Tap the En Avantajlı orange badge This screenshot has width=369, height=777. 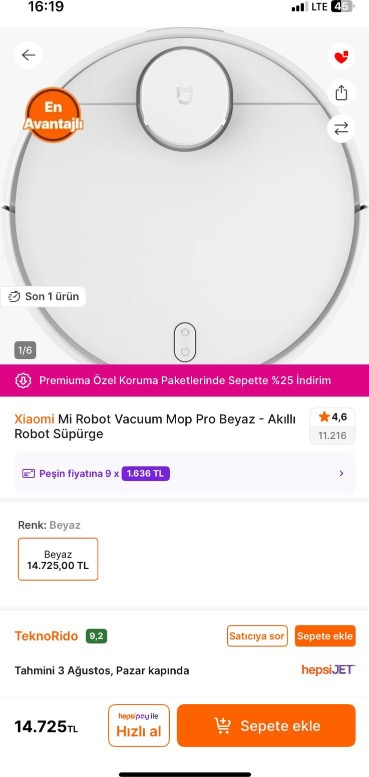tap(53, 115)
